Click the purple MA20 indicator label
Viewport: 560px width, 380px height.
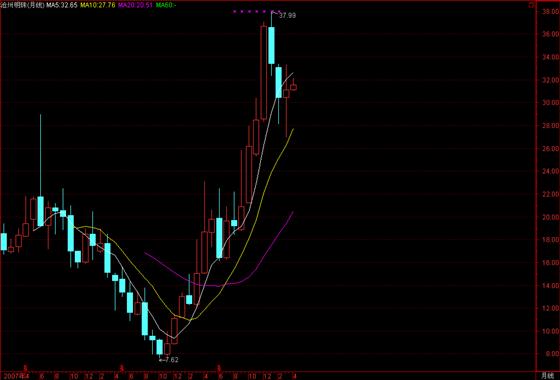(x=135, y=5)
